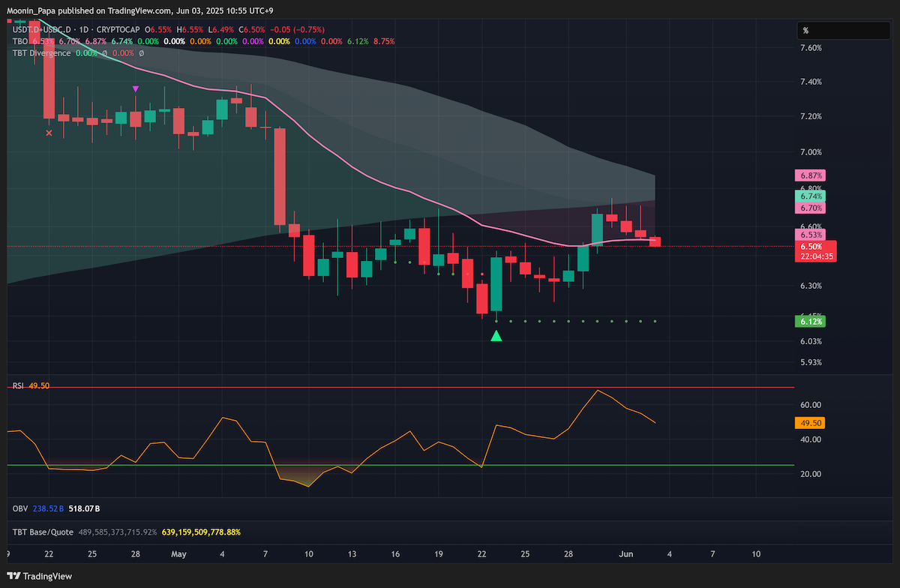Click the RSI pane label
The height and width of the screenshot is (588, 900).
[x=18, y=385]
